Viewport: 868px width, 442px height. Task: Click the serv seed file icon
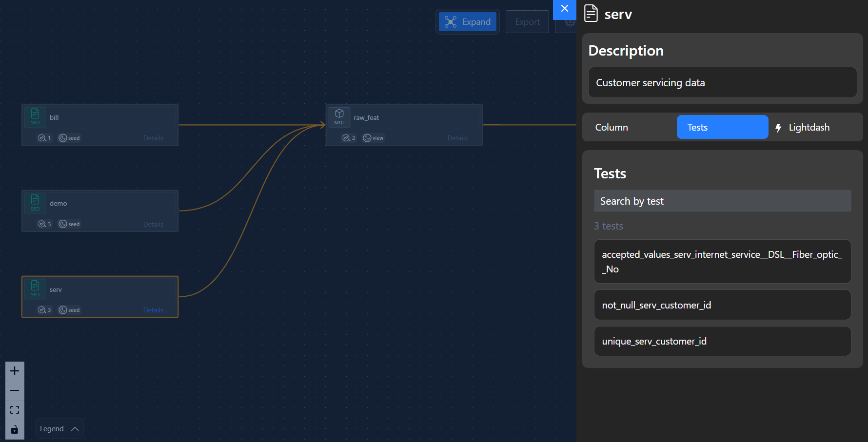tap(35, 286)
